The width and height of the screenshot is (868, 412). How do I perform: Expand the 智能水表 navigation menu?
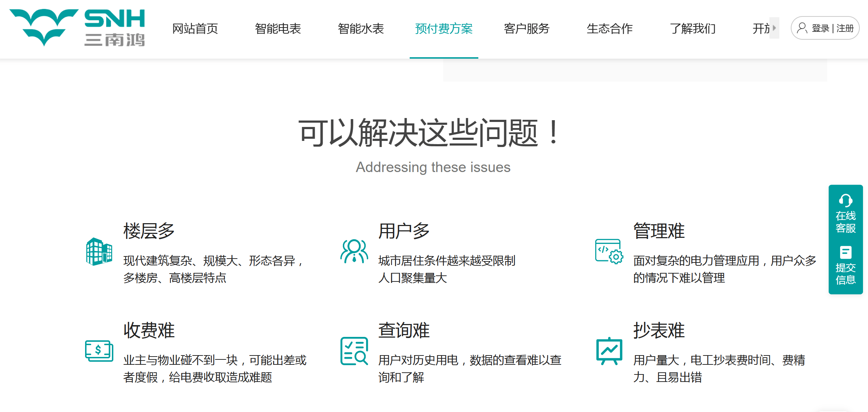[361, 29]
